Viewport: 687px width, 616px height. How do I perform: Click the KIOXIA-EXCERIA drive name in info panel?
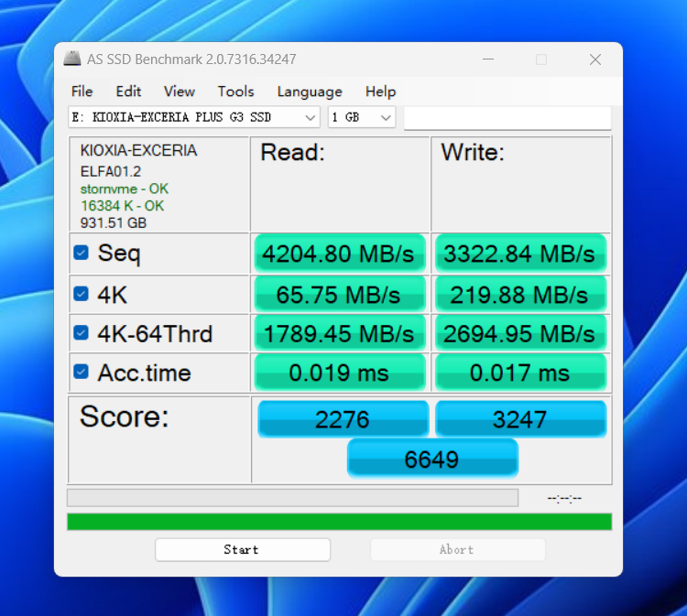(138, 150)
